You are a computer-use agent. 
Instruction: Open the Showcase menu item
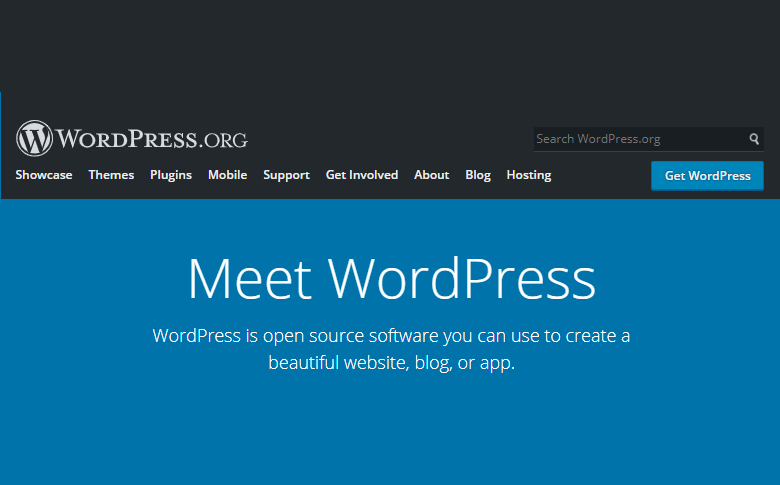[x=44, y=175]
